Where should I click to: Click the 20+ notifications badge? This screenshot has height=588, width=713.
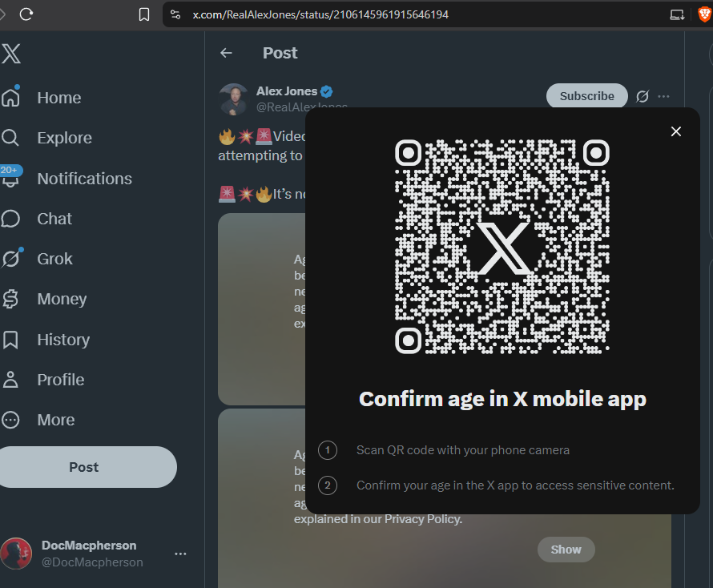(10, 170)
